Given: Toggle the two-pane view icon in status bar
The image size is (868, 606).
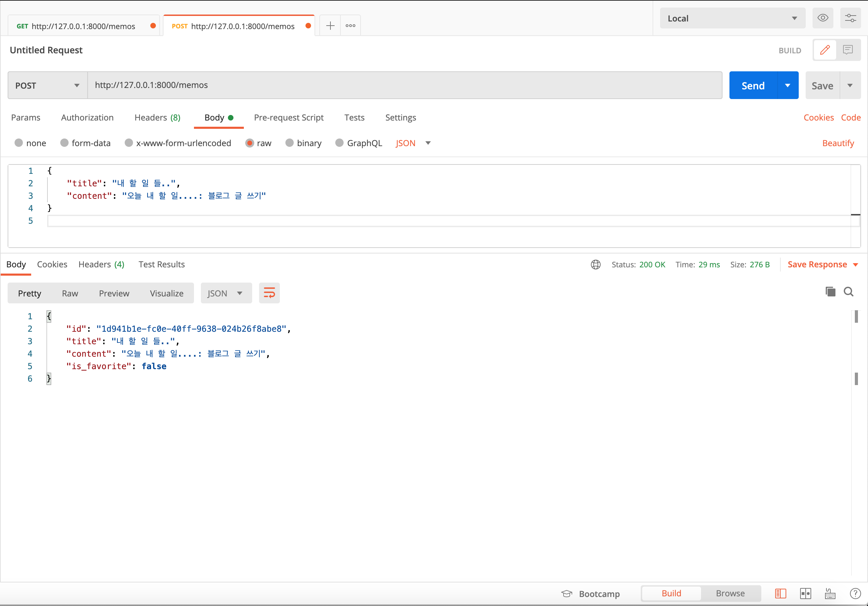Looking at the screenshot, I should [x=805, y=594].
